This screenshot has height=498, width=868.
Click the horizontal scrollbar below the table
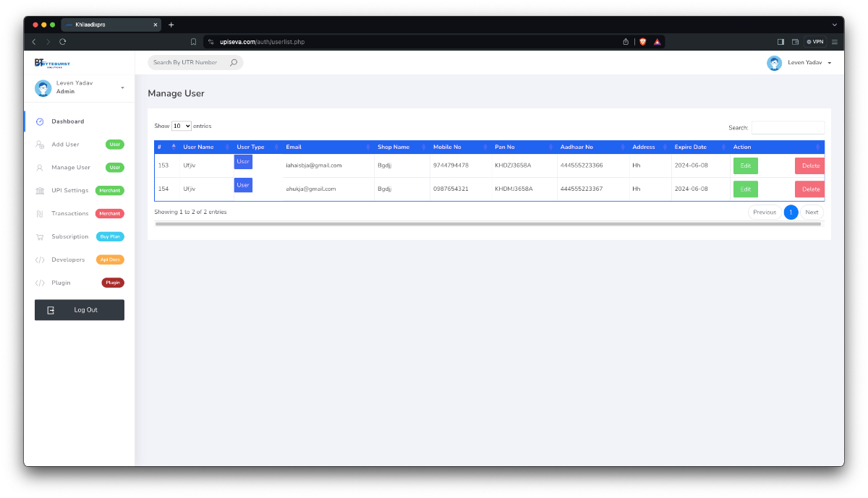point(488,224)
